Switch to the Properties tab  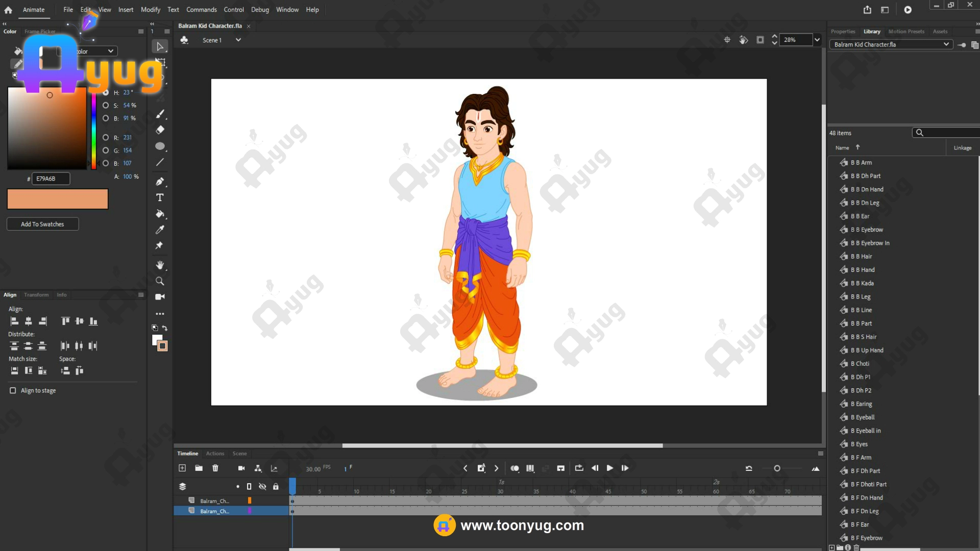coord(843,32)
